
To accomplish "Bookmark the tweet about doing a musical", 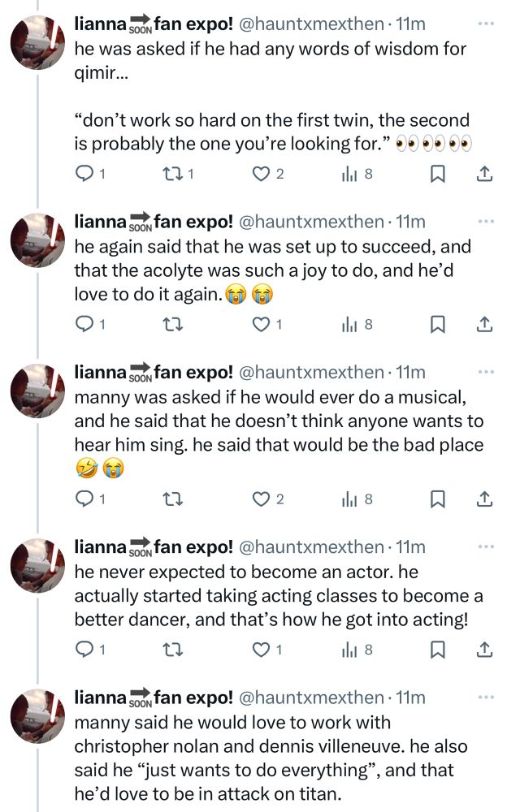I will point(437,499).
